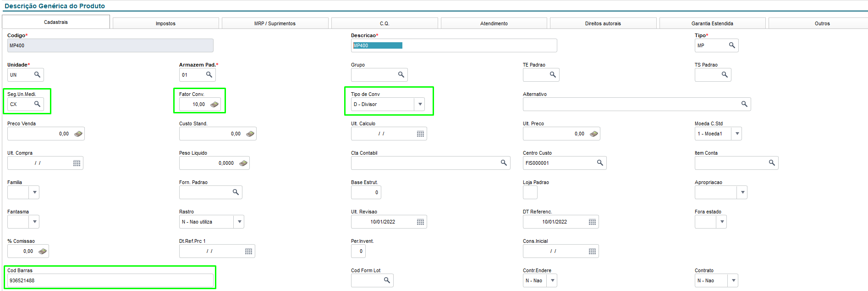Click the Cod Barras input field
868x291 pixels.
click(110, 280)
